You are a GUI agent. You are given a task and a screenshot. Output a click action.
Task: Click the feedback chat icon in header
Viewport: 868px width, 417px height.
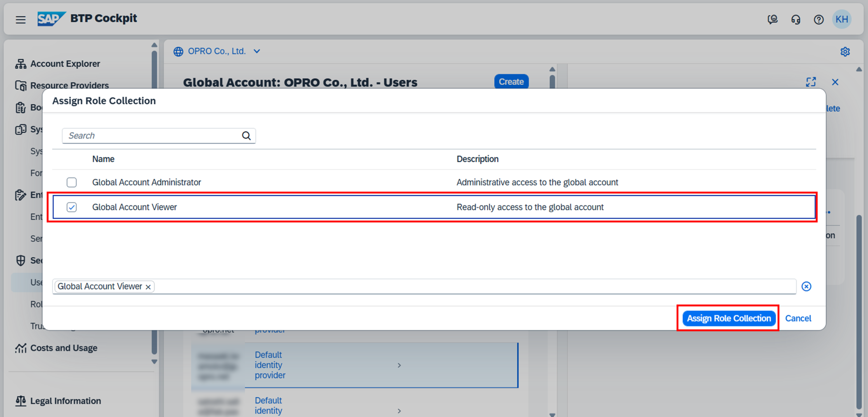pos(772,20)
